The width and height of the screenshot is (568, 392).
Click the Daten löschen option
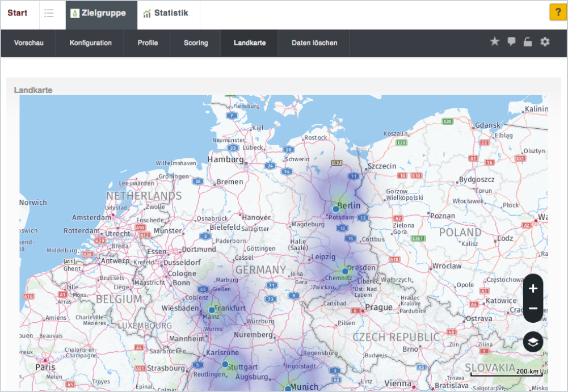[x=314, y=43]
